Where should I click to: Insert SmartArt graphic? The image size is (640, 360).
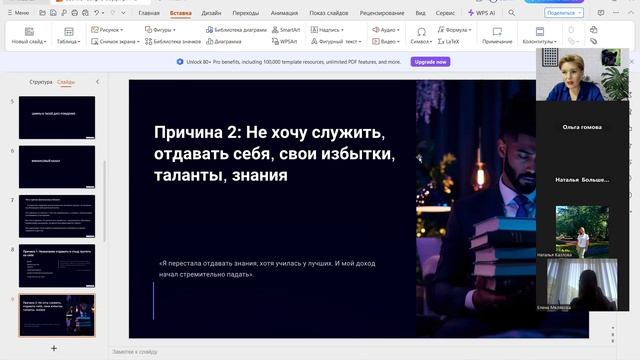click(286, 30)
